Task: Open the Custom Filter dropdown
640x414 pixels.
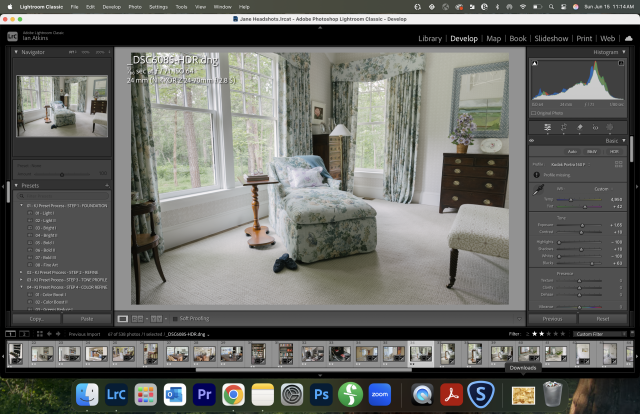Action: (x=600, y=333)
